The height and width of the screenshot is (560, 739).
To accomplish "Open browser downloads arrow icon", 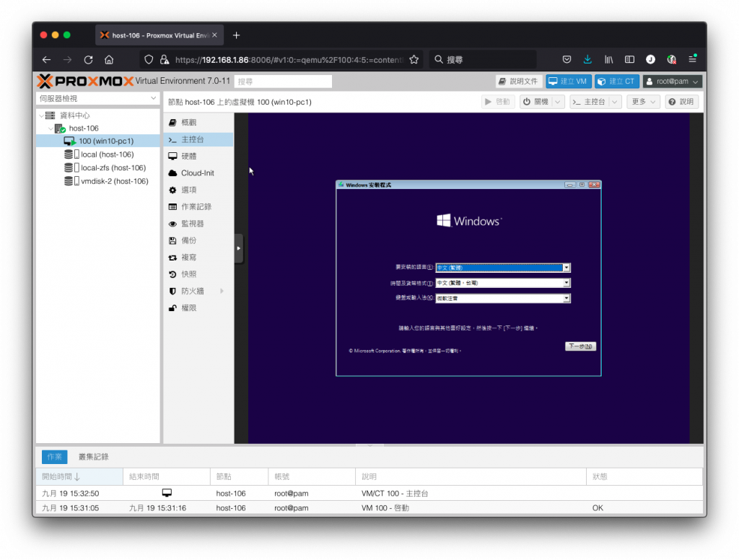I will (x=587, y=59).
